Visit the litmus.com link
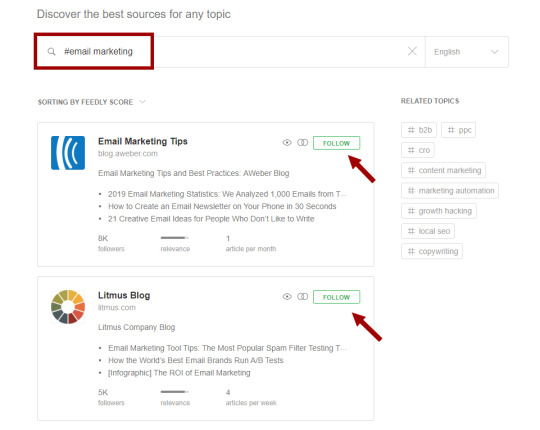Image resolution: width=540 pixels, height=430 pixels. click(117, 307)
